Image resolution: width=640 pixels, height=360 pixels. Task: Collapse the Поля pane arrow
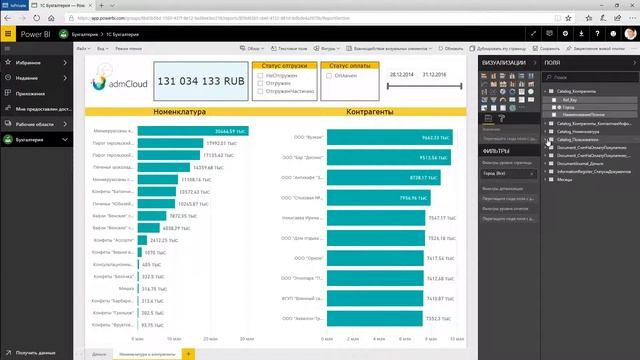pos(635,63)
